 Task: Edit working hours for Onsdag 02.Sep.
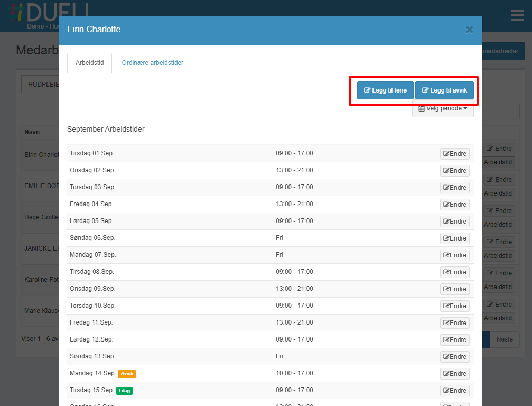pos(455,171)
